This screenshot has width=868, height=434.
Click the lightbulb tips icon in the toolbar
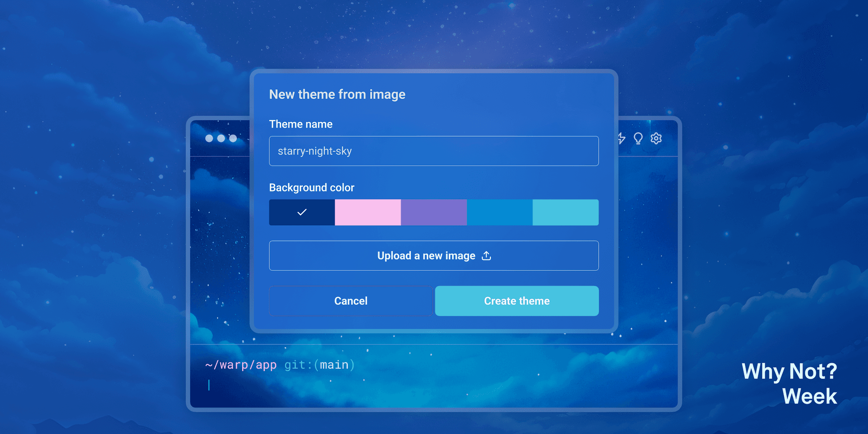[637, 138]
